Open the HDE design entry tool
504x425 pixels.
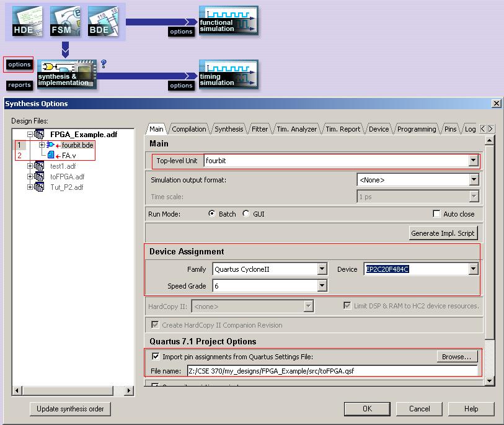pos(27,21)
